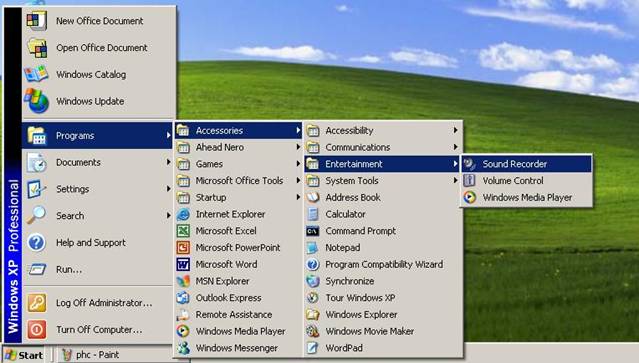
Task: Choose Synchronize in Accessories
Action: click(x=383, y=281)
